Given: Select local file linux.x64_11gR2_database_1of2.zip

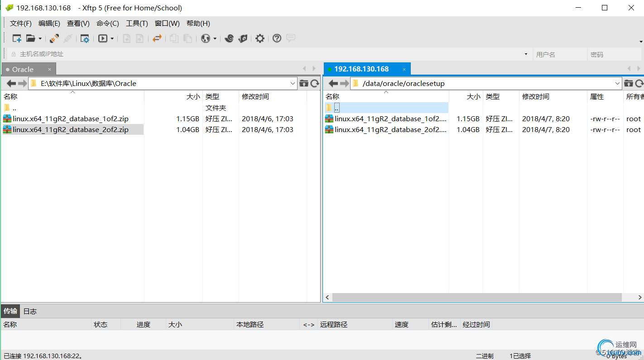Looking at the screenshot, I should 71,119.
